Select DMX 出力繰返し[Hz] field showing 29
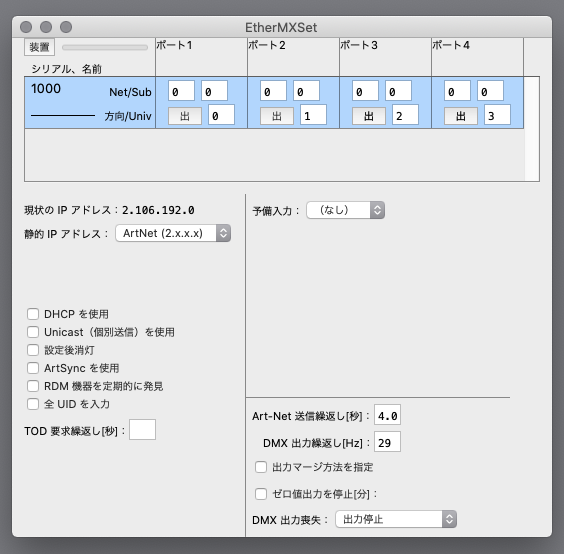Image resolution: width=564 pixels, height=554 pixels. click(x=387, y=442)
